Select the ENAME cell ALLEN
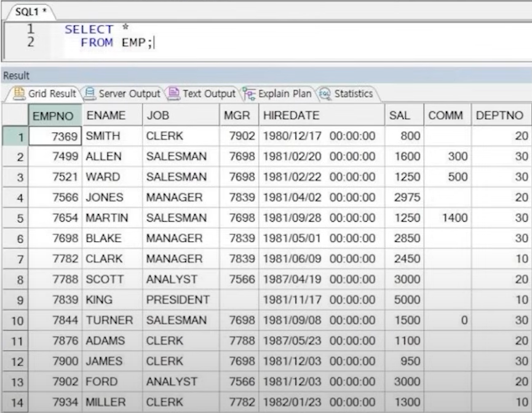The height and width of the screenshot is (413, 532). click(x=113, y=156)
